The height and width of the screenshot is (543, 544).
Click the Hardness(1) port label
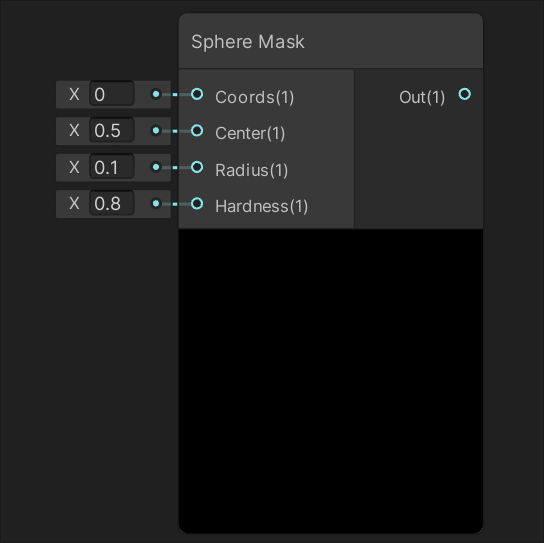tap(261, 206)
